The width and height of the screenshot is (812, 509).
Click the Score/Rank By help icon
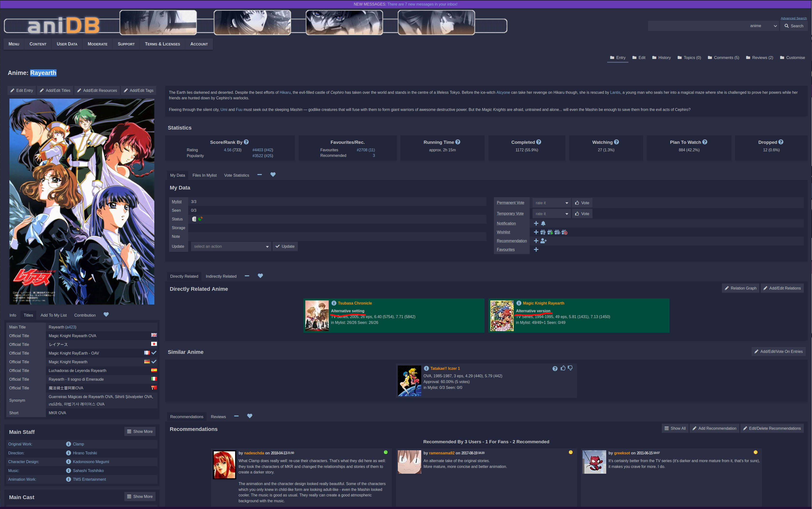246,142
